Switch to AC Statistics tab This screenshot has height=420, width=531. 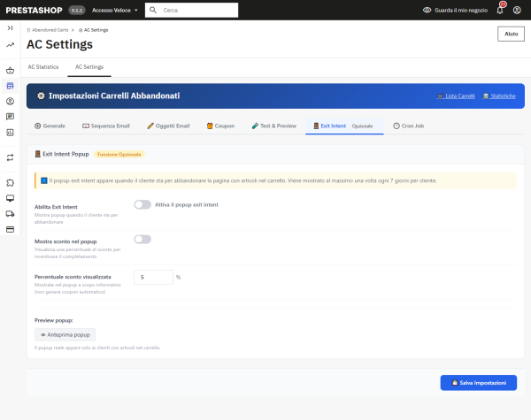tap(43, 67)
